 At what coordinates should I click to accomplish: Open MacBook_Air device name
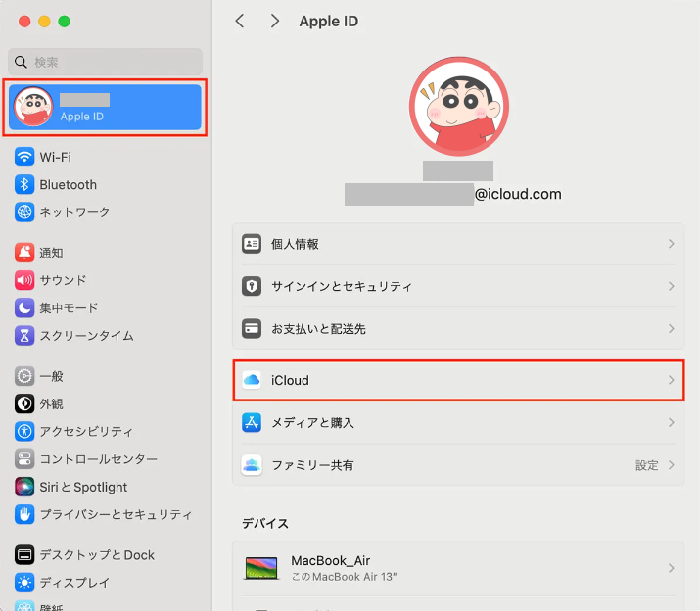(x=330, y=560)
